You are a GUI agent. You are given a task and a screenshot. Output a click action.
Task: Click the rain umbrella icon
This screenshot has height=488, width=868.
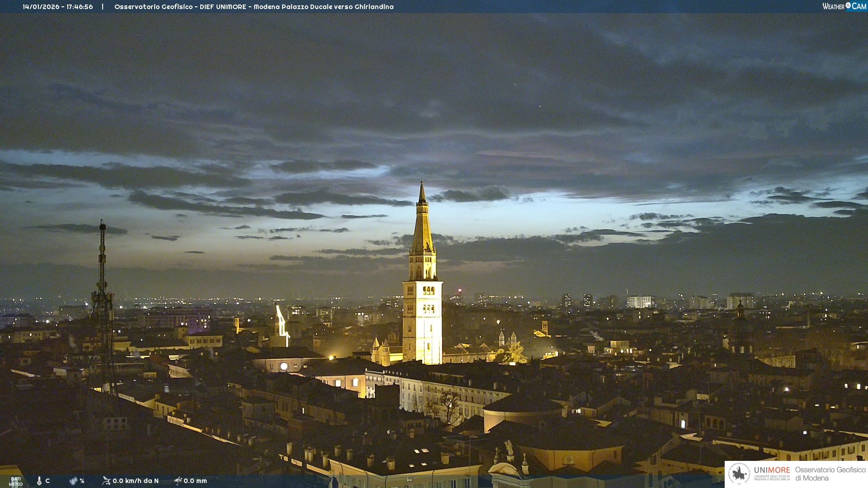178,481
